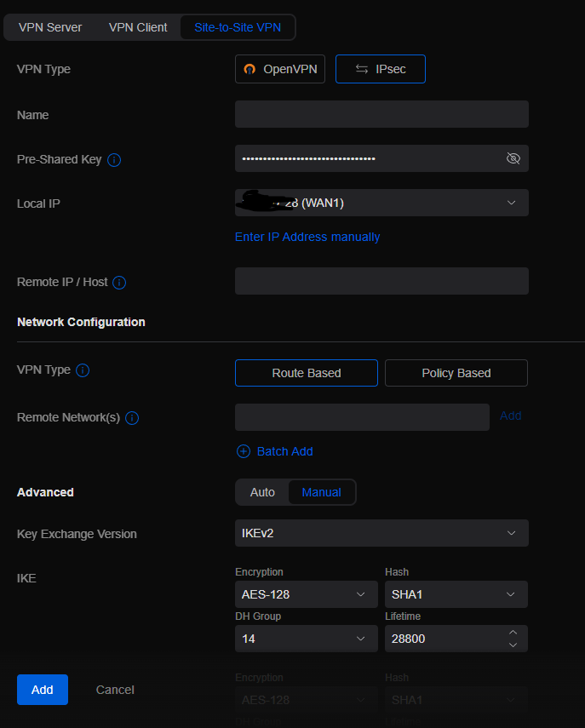Increase the IKE Lifetime value with up arrow
585x728 pixels.
point(513,633)
